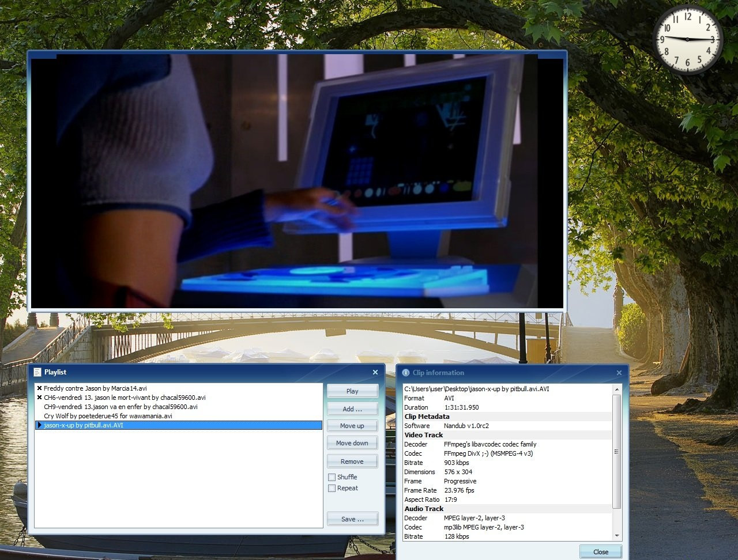Click the Aspect Ratio value 17:9
The width and height of the screenshot is (738, 560).
point(450,500)
